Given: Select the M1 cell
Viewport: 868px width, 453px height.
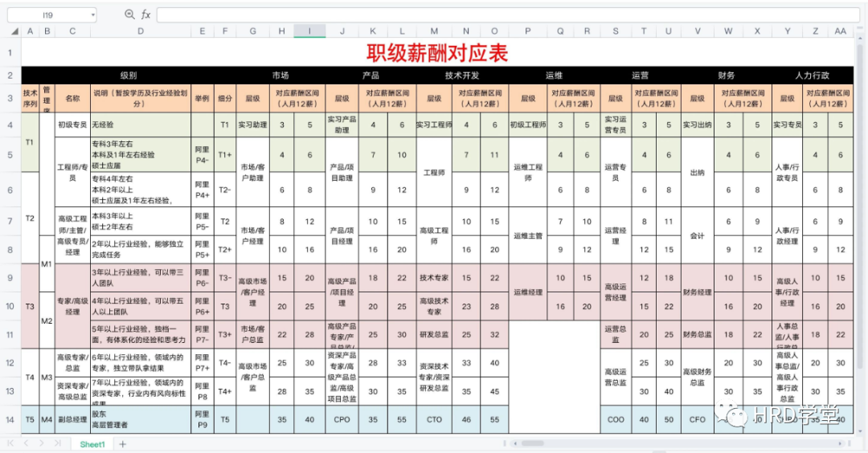Looking at the screenshot, I should pos(47,263).
